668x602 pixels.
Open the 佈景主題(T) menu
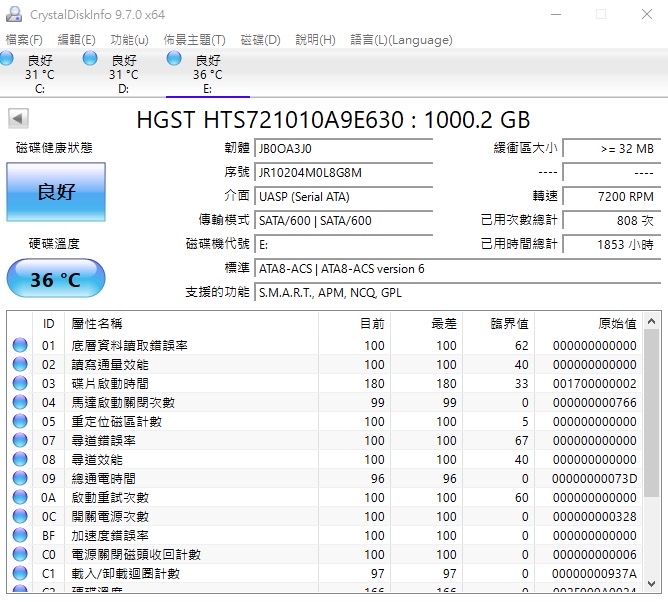194,40
